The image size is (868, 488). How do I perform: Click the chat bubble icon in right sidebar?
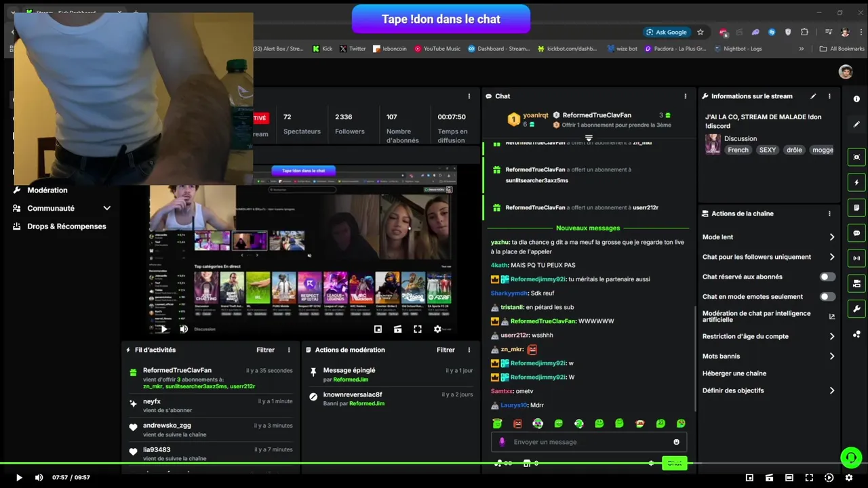point(856,233)
